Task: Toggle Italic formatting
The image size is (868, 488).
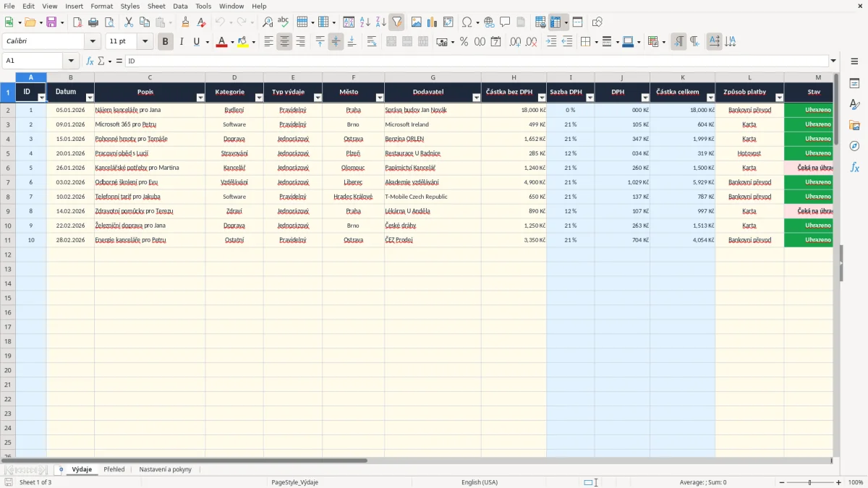Action: point(181,42)
